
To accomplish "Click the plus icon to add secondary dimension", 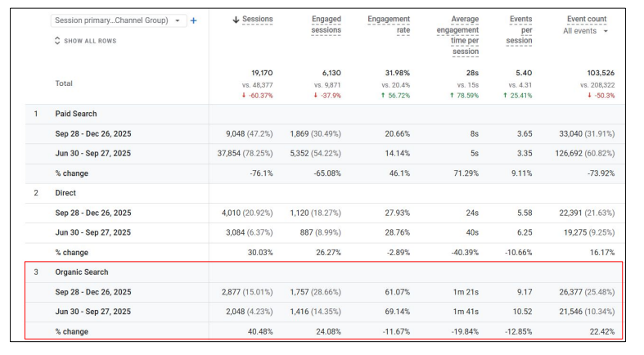I will (x=193, y=20).
